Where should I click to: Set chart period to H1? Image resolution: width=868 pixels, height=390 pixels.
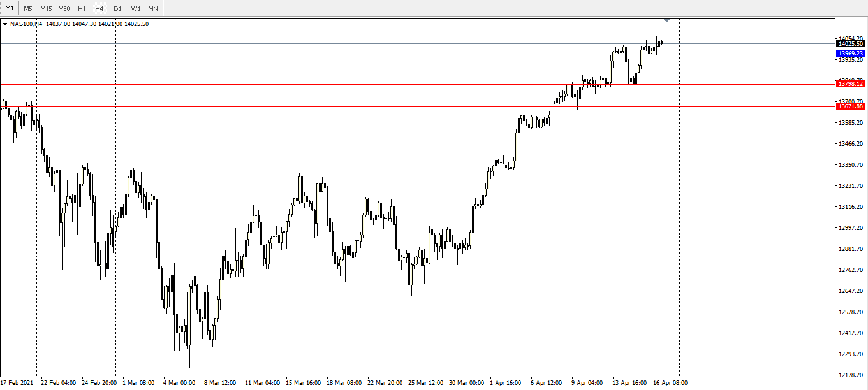82,8
